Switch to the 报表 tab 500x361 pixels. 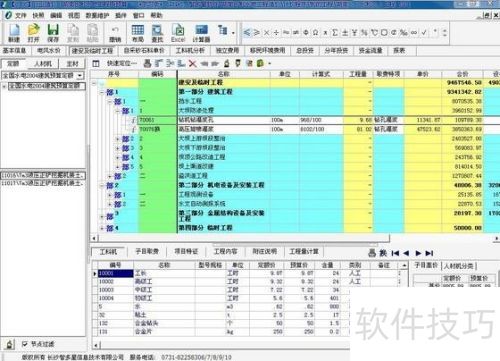click(x=399, y=51)
